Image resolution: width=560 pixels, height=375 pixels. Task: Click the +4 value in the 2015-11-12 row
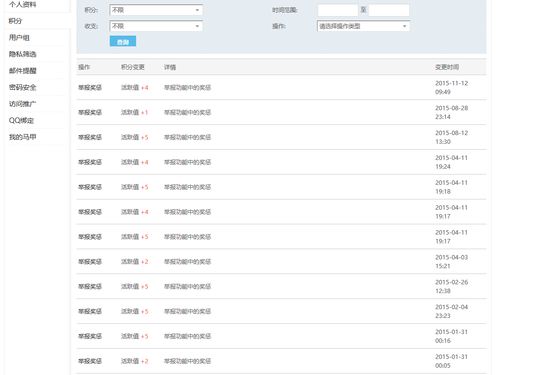[x=144, y=88]
